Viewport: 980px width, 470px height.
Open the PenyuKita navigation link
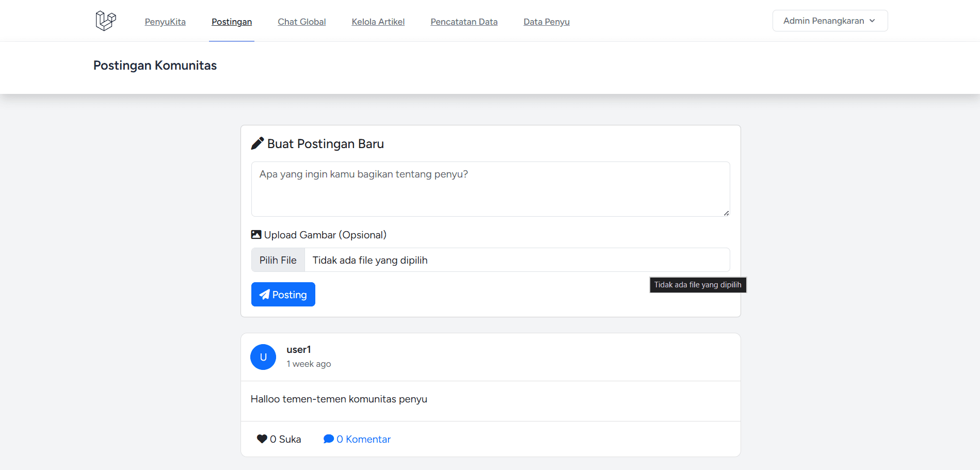165,22
